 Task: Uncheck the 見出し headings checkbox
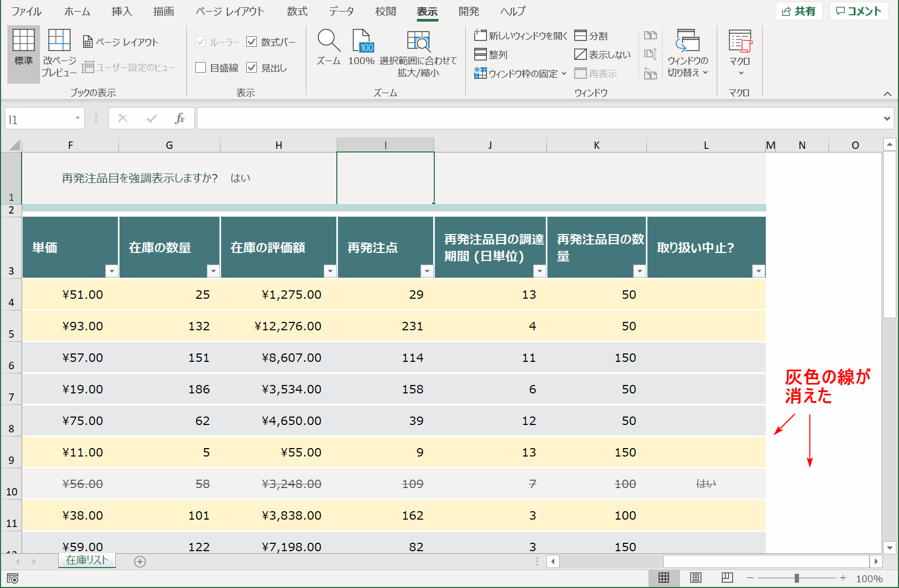252,67
